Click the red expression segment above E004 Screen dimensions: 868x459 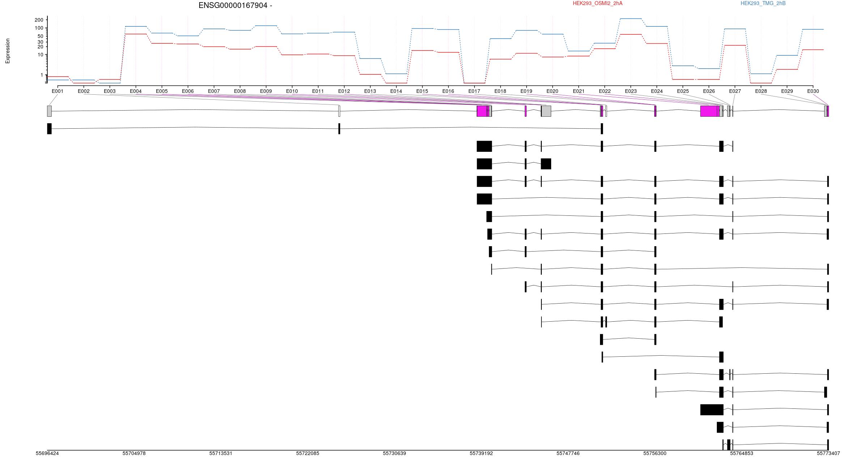(x=136, y=34)
